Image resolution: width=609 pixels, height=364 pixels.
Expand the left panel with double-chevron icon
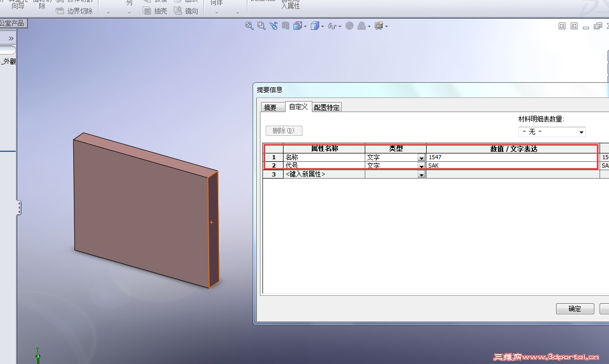point(11,38)
